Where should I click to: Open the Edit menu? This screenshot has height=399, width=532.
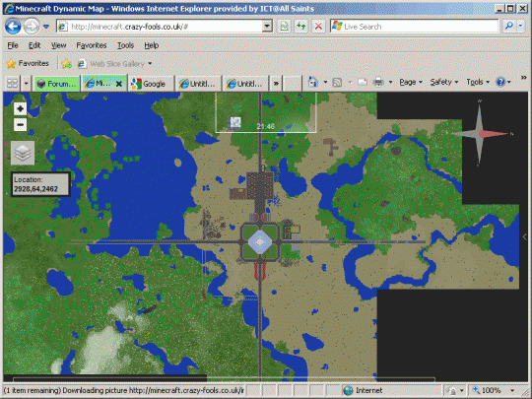pos(34,45)
